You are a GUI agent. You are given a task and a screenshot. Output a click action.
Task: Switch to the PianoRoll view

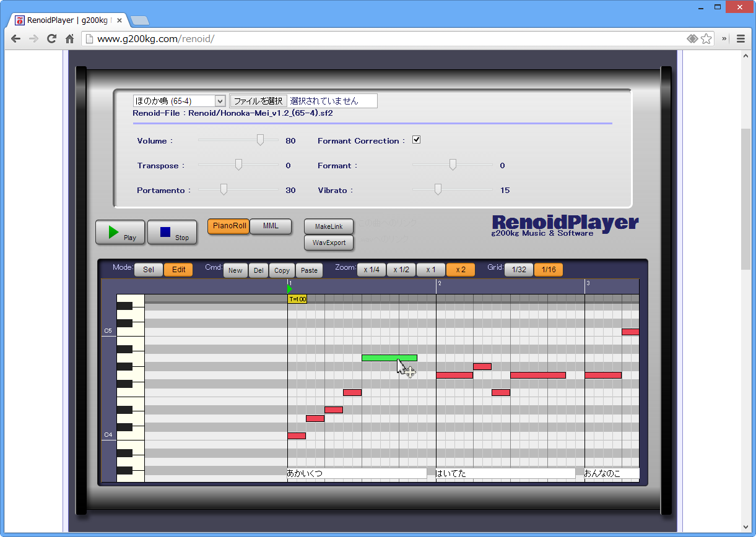tap(228, 226)
